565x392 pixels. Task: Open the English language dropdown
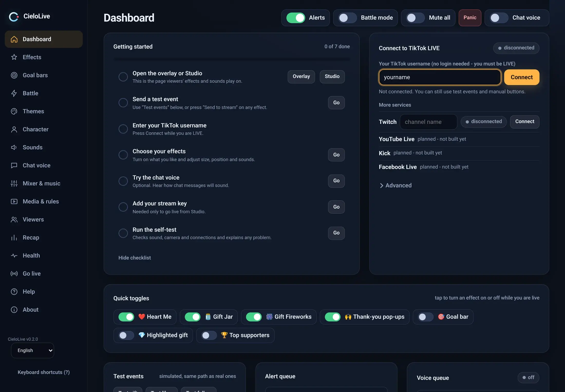click(x=33, y=350)
